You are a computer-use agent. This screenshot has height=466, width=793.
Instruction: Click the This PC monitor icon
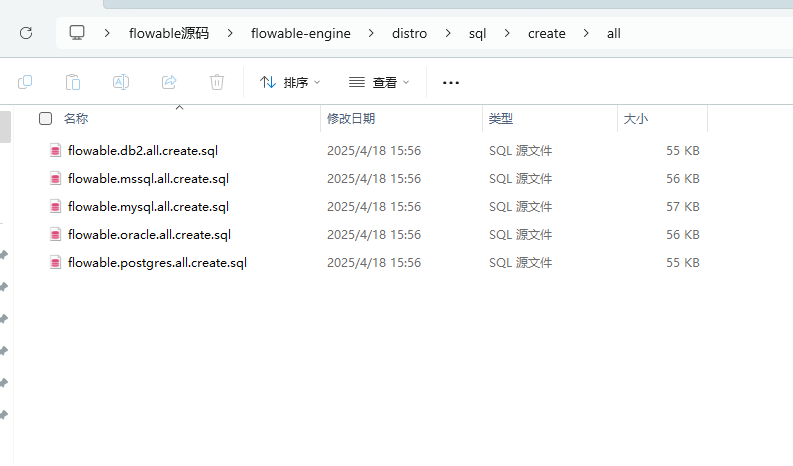[x=77, y=33]
